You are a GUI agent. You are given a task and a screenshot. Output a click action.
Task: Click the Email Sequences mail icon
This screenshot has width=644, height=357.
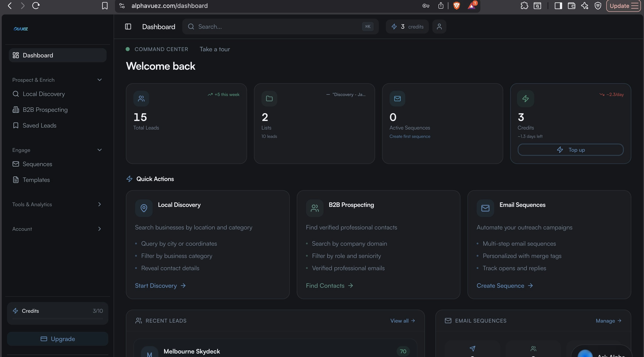pyautogui.click(x=485, y=208)
